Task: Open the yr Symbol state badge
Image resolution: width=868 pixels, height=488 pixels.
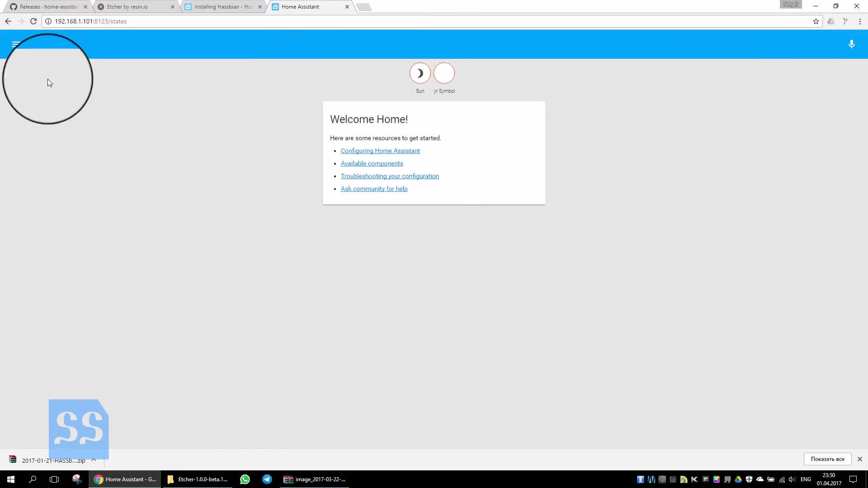Action: pyautogui.click(x=444, y=73)
